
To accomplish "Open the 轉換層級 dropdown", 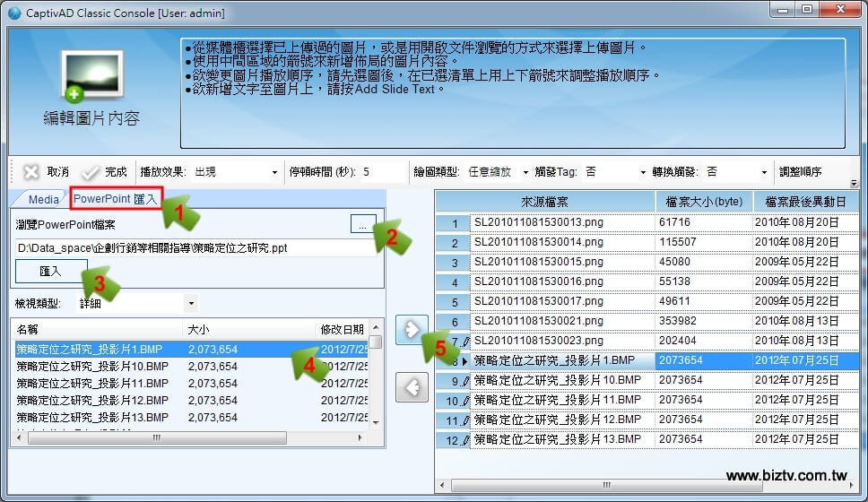I will pyautogui.click(x=737, y=171).
